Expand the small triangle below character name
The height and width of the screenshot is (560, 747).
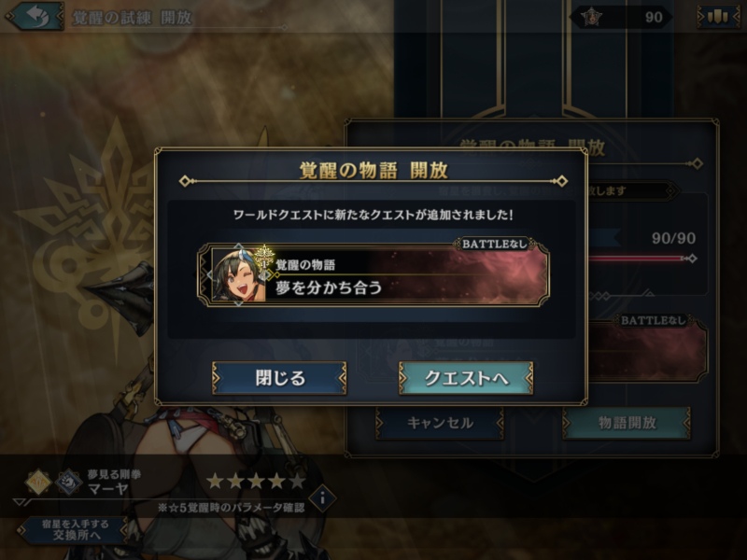[x=20, y=501]
